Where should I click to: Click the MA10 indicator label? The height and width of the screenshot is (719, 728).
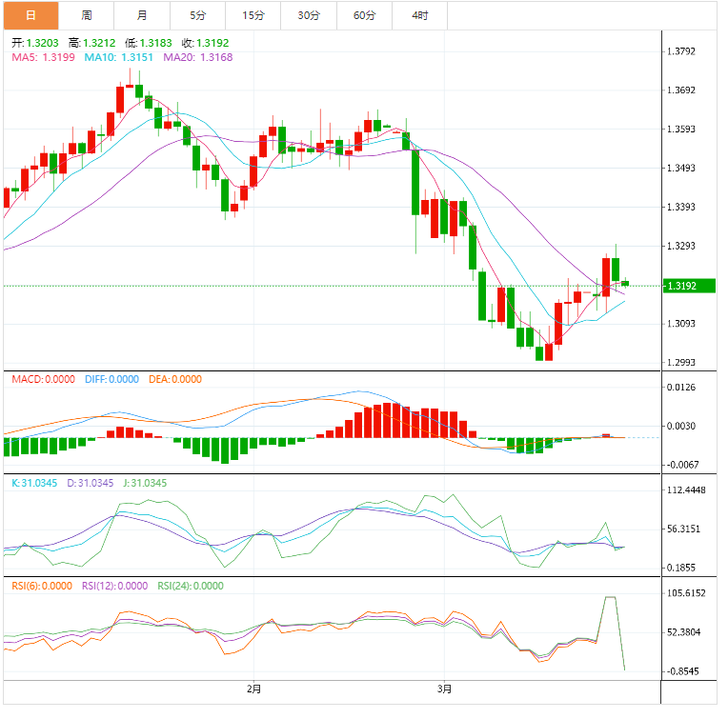(118, 57)
